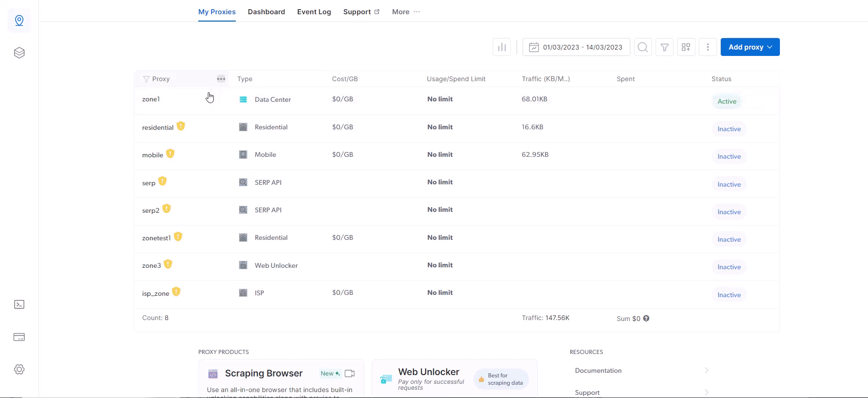Toggle Inactive status of isp_zone
This screenshot has height=398, width=868.
pyautogui.click(x=729, y=295)
